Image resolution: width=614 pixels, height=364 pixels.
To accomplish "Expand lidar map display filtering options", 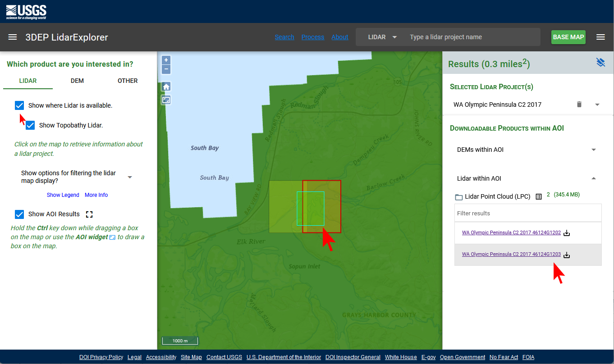I will point(130,177).
